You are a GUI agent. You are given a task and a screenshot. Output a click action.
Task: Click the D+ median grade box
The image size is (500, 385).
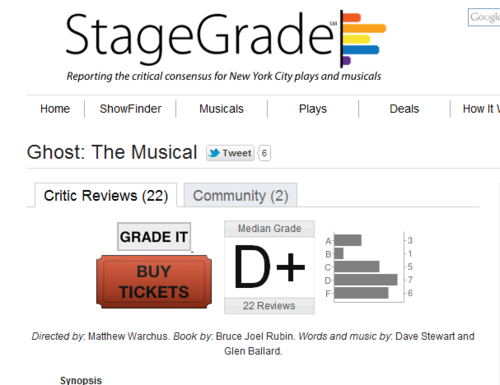coord(269,267)
